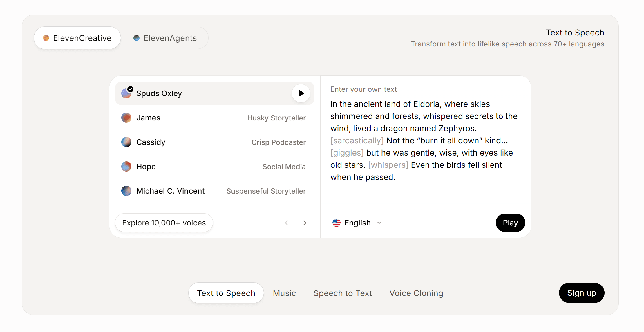Go to next voices page arrow
The width and height of the screenshot is (644, 332).
coord(305,223)
